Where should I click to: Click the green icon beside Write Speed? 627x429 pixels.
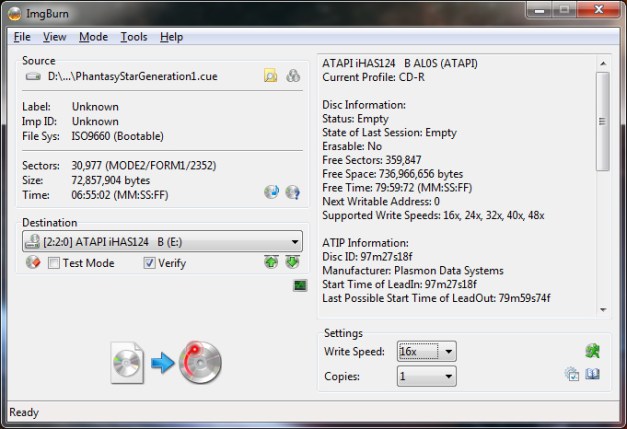[592, 351]
